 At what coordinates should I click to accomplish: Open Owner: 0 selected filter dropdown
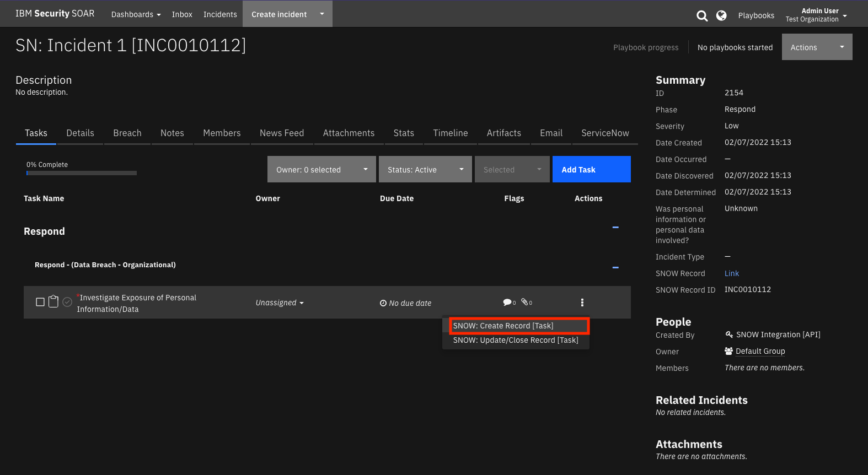click(x=322, y=169)
